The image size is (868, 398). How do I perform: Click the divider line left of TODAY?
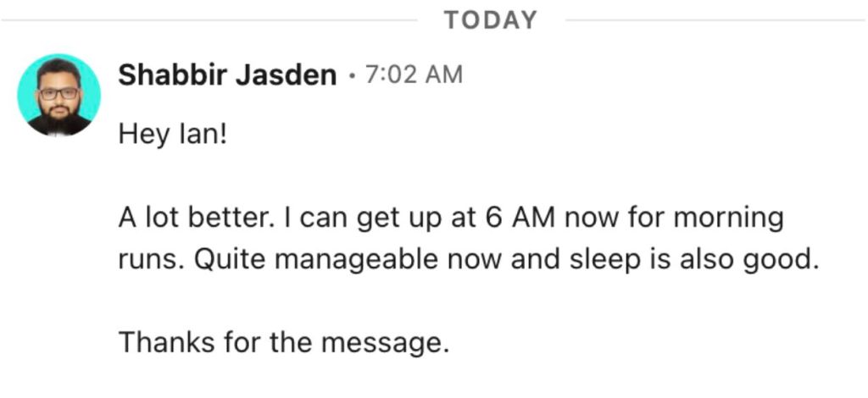pos(212,20)
